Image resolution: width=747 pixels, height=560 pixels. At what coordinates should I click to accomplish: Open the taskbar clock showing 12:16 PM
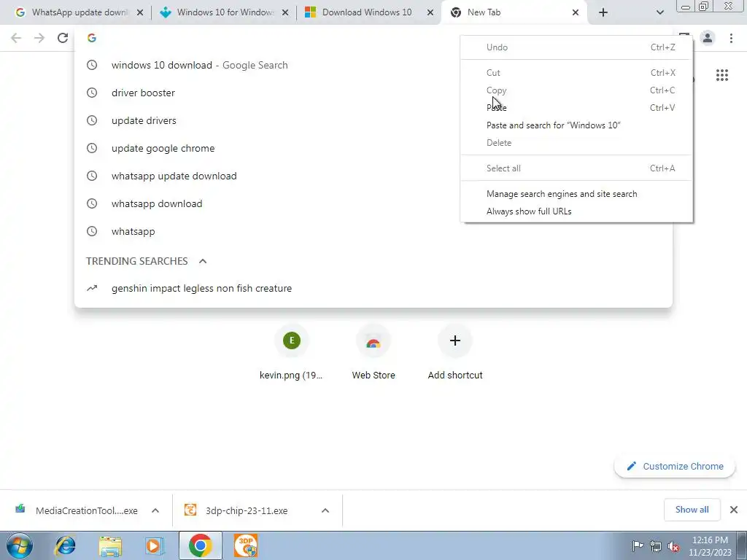[710, 546]
